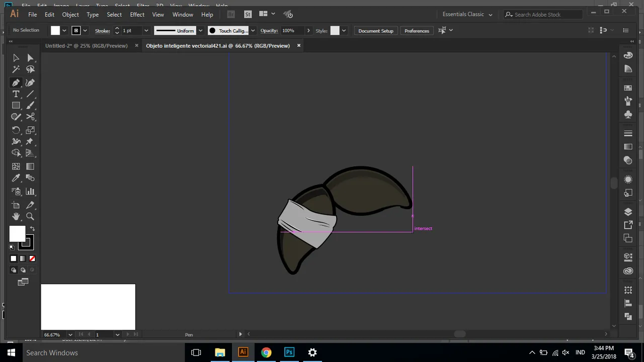Select the Scissors tool
The height and width of the screenshot is (362, 644).
30,117
